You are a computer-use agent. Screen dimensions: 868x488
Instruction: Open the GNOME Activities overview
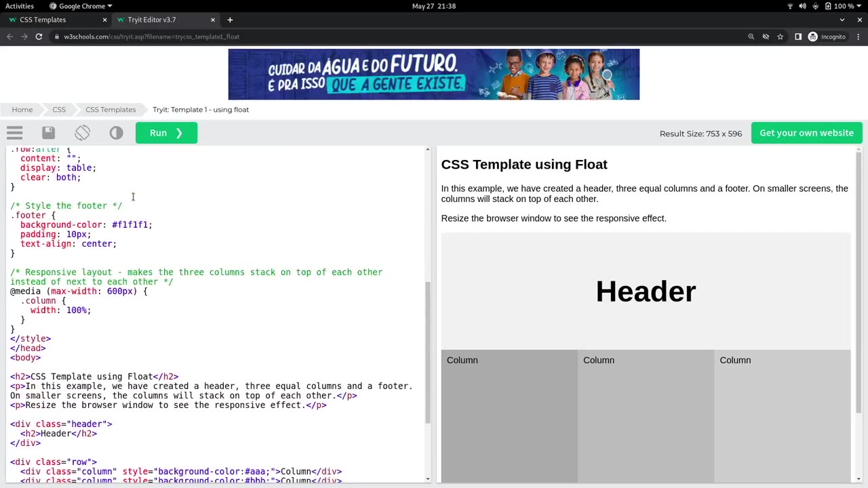pyautogui.click(x=20, y=6)
